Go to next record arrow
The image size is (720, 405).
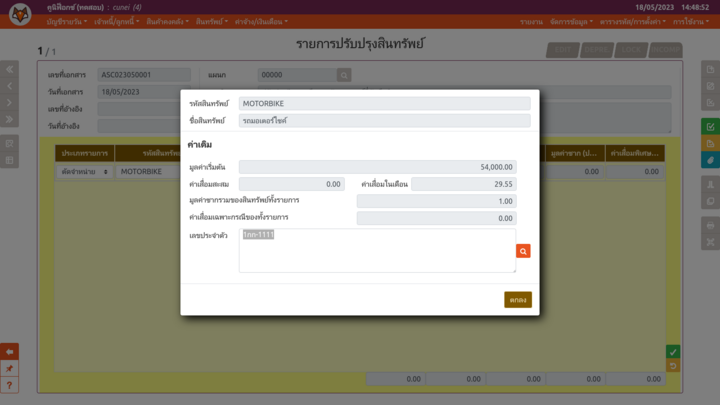tap(9, 102)
